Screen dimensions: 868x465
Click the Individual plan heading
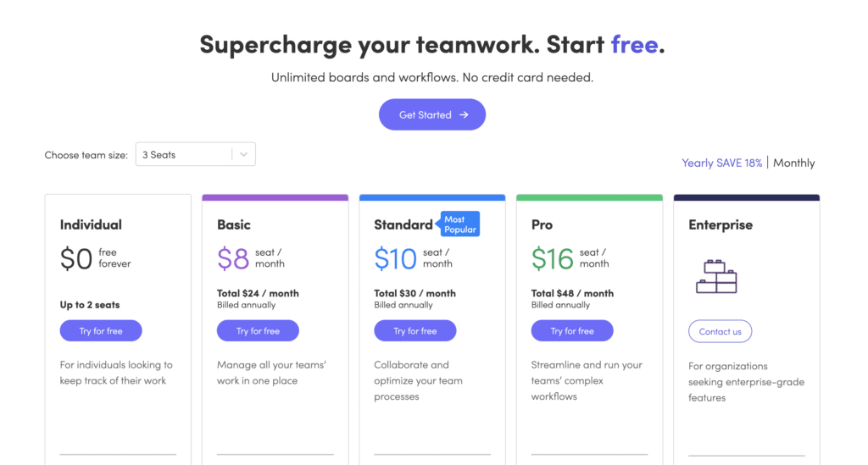[91, 224]
